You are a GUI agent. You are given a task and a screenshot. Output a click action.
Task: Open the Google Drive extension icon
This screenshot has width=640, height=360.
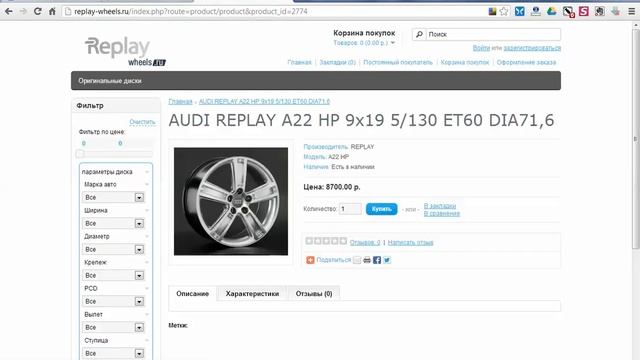[552, 11]
